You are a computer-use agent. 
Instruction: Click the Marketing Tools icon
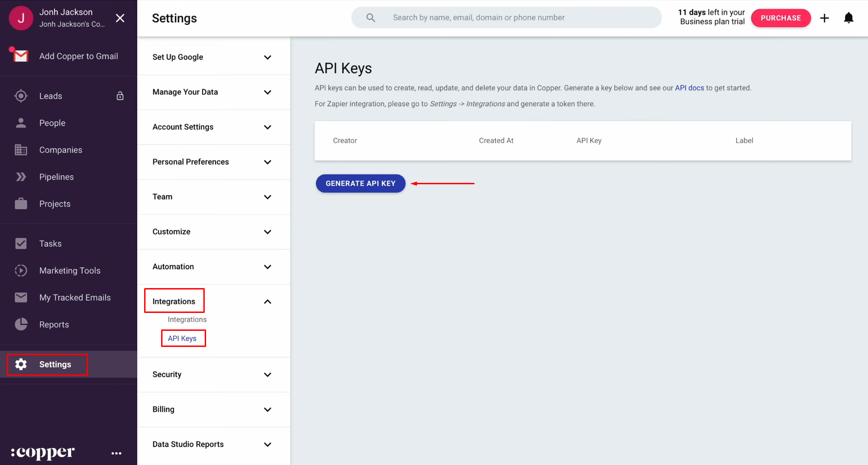(21, 271)
